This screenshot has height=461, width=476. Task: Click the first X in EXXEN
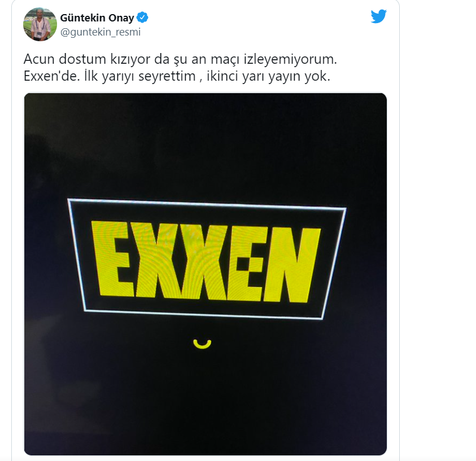[157, 260]
